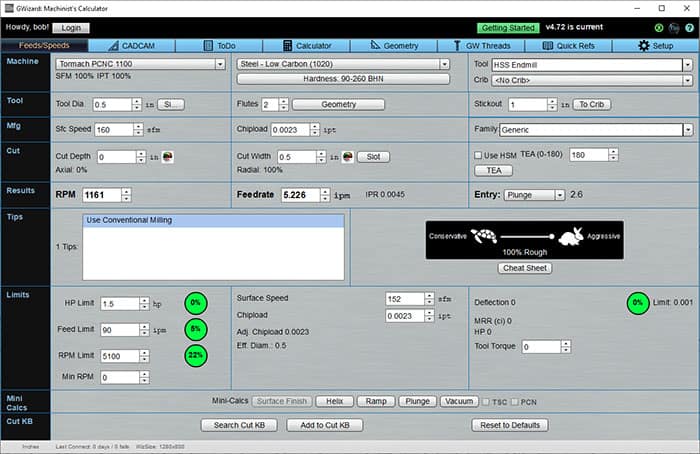Switch to the Feeds/Speeds tab
Image resolution: width=700 pixels, height=454 pixels.
(44, 46)
